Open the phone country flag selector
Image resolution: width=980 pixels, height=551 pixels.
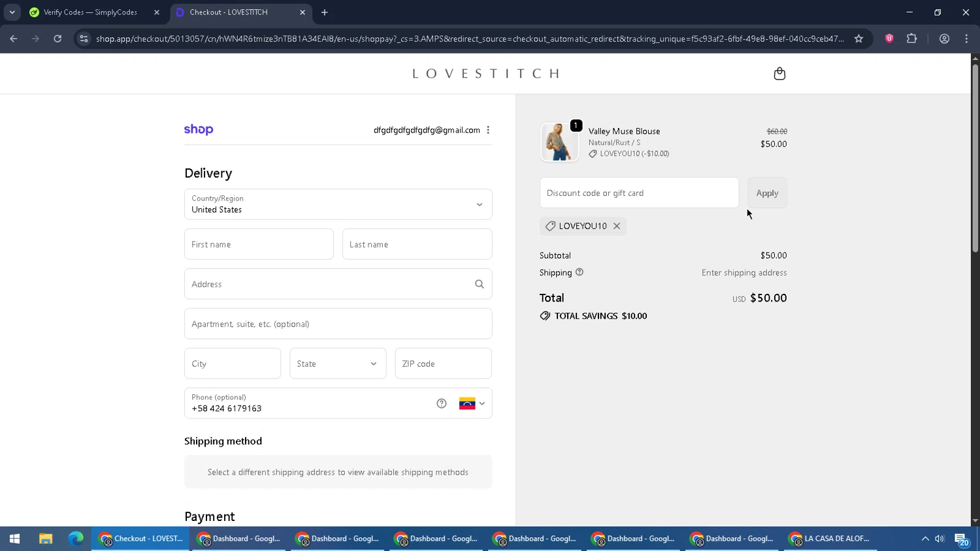click(x=472, y=403)
